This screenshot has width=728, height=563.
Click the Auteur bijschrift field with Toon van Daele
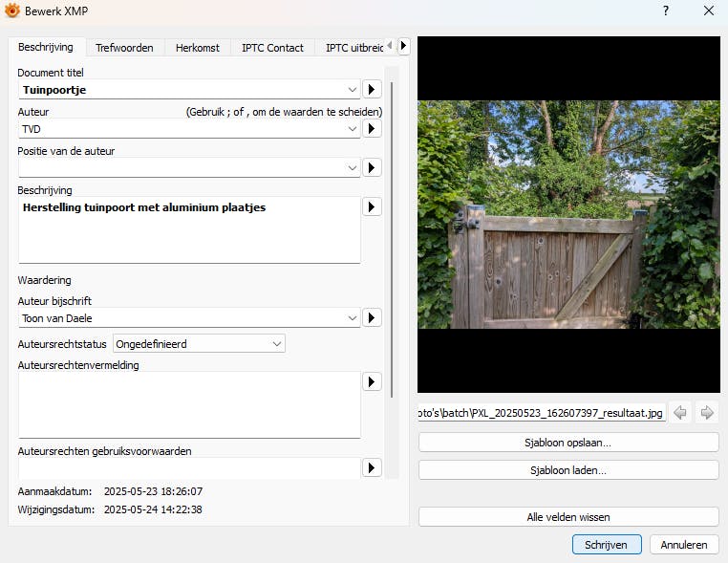tap(189, 318)
